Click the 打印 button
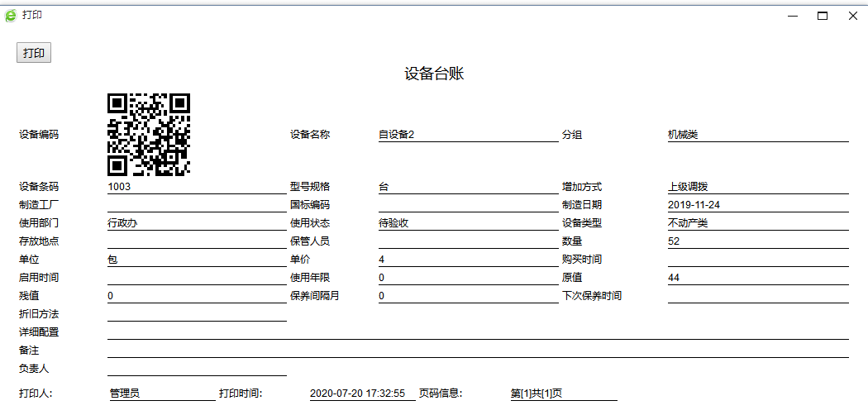The height and width of the screenshot is (415, 868). click(34, 53)
